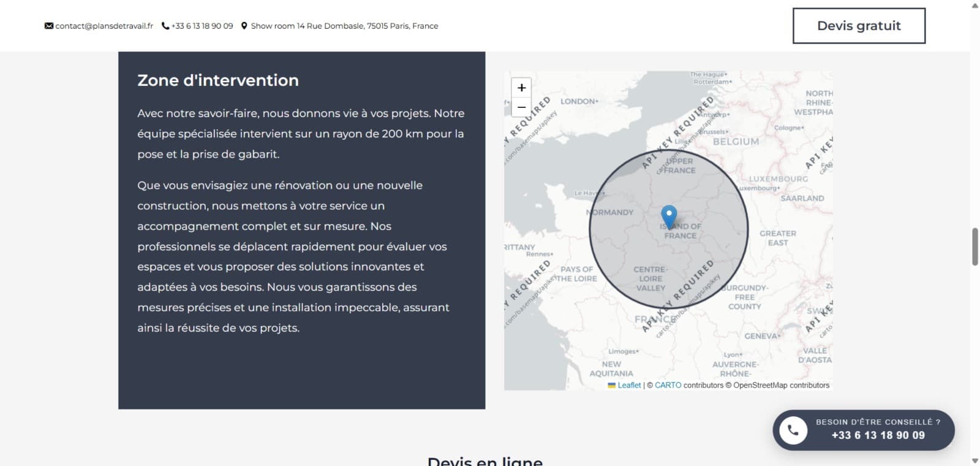Click the PAYS OF THE LOIRE map label
The width and height of the screenshot is (980, 466).
click(576, 273)
